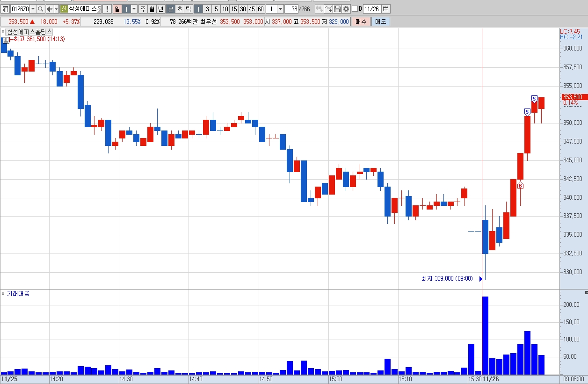Expand the interval dropdown next to the 60 button
Image resolution: width=588 pixels, height=384 pixels.
click(x=280, y=9)
